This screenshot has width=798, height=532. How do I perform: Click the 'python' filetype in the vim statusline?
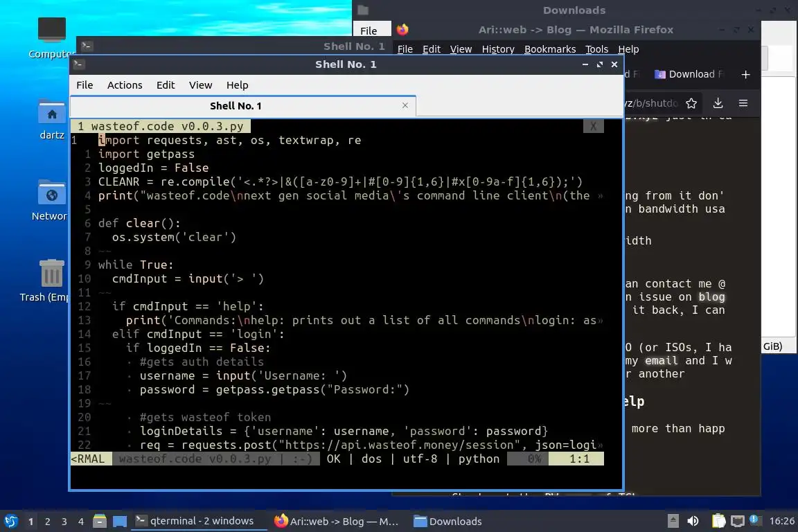click(479, 459)
